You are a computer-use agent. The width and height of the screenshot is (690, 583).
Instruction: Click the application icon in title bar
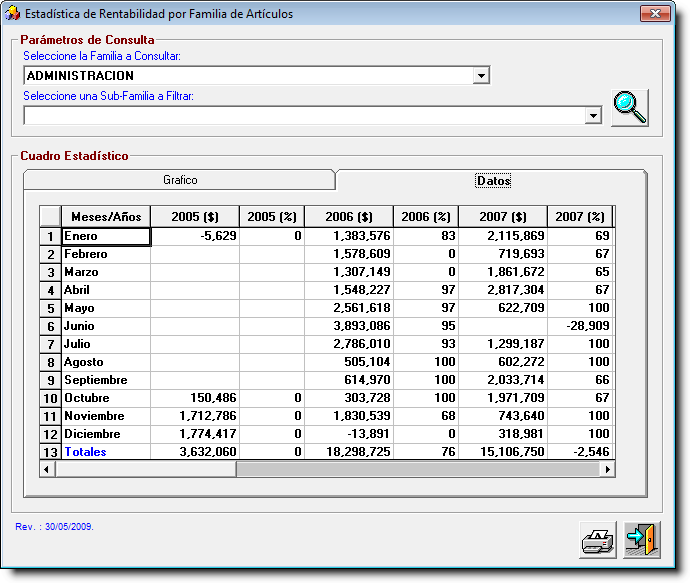point(12,13)
